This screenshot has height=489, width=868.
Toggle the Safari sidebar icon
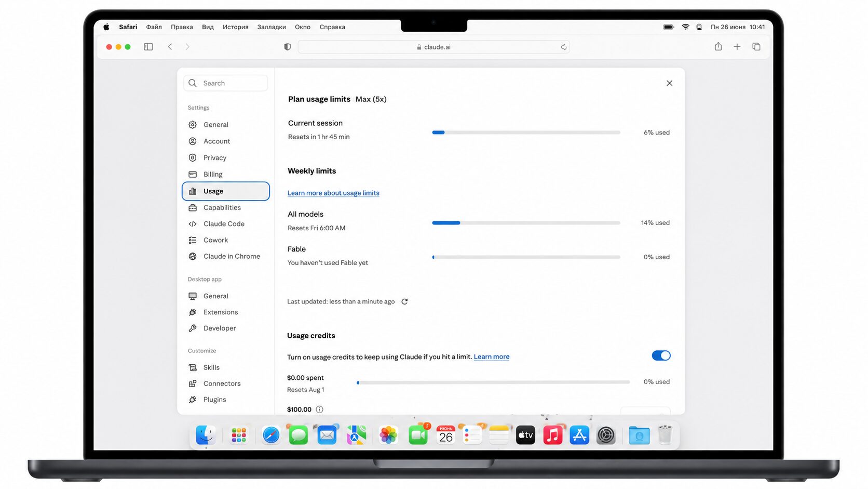148,47
